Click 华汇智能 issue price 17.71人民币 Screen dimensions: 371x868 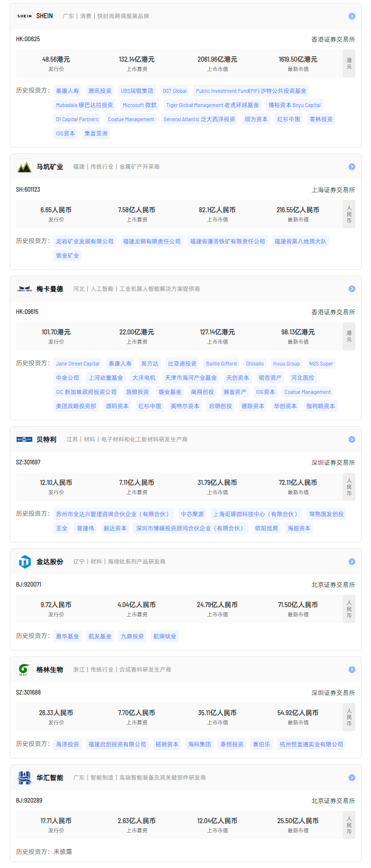56,821
